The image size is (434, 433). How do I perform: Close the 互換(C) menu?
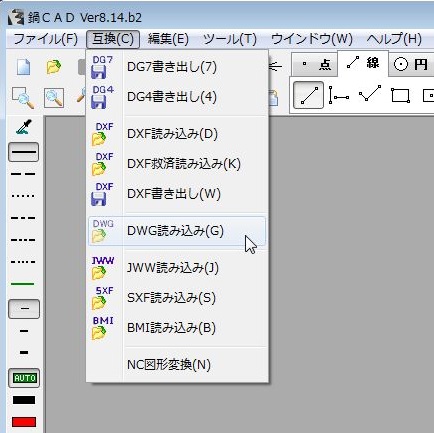click(113, 39)
